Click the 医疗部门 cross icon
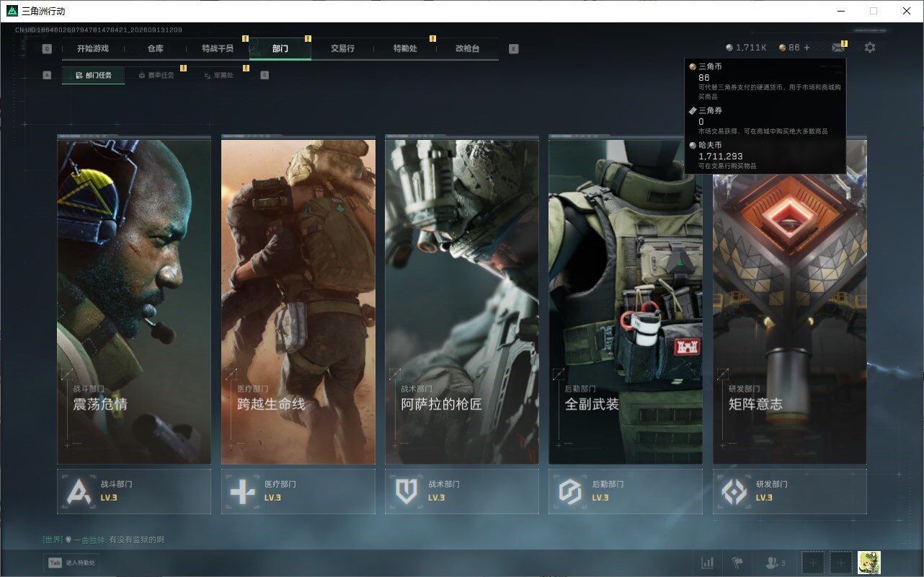 pos(242,492)
